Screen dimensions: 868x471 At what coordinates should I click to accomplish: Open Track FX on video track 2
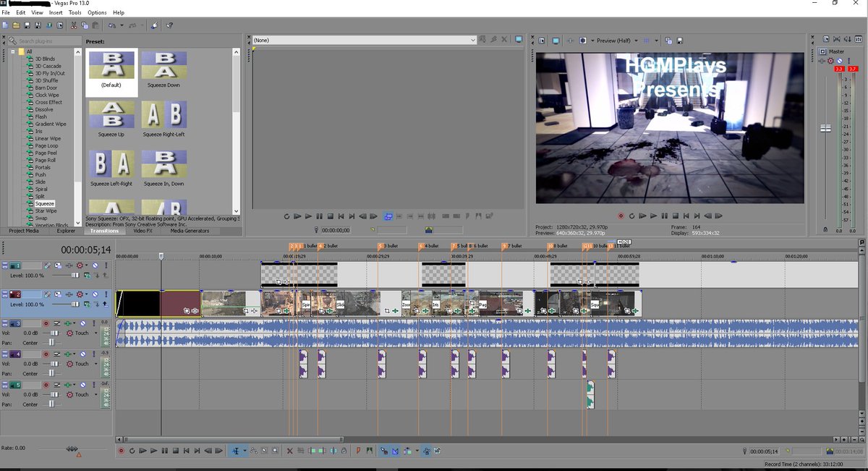tap(69, 294)
